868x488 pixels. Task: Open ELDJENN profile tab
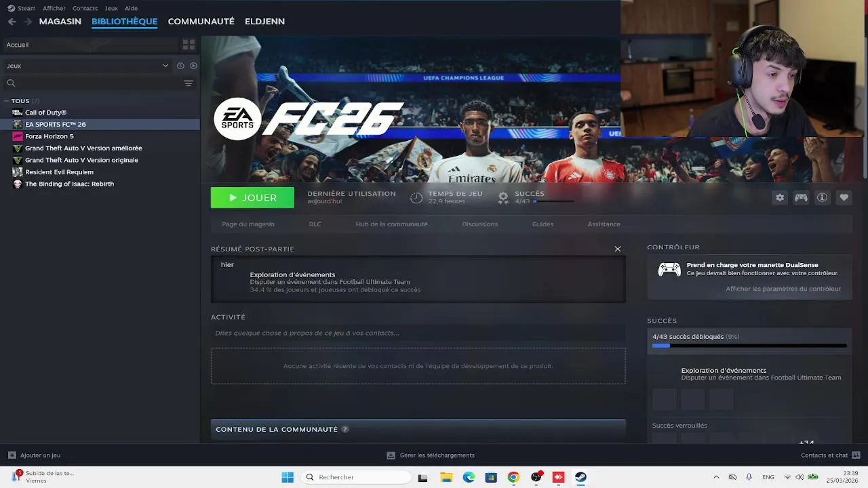264,22
